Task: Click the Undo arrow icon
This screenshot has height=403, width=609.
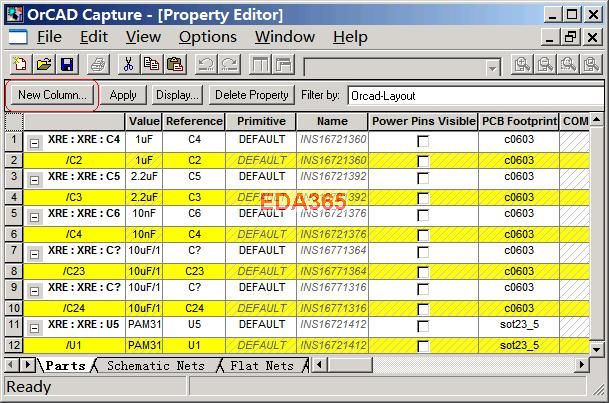Action: [x=206, y=64]
